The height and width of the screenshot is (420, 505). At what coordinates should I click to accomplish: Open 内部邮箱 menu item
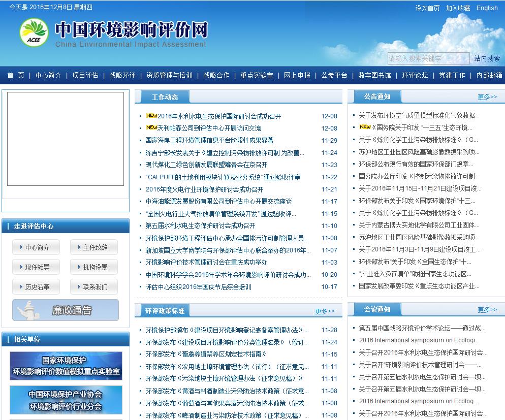[489, 75]
